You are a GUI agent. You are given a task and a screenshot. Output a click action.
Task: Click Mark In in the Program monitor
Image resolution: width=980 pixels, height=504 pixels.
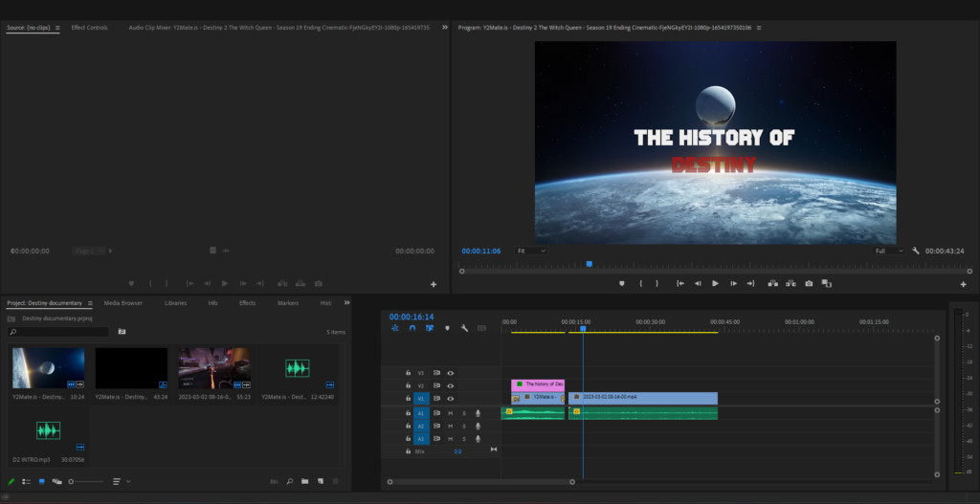[640, 283]
